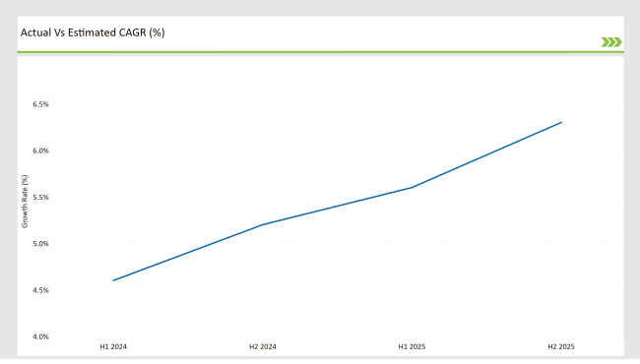The height and width of the screenshot is (364, 640).
Task: Click the green triple-chevron arrow icon
Action: [611, 42]
